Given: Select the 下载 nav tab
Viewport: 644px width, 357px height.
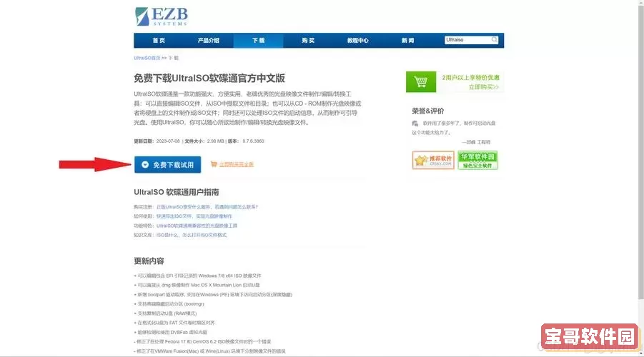Looking at the screenshot, I should (258, 40).
